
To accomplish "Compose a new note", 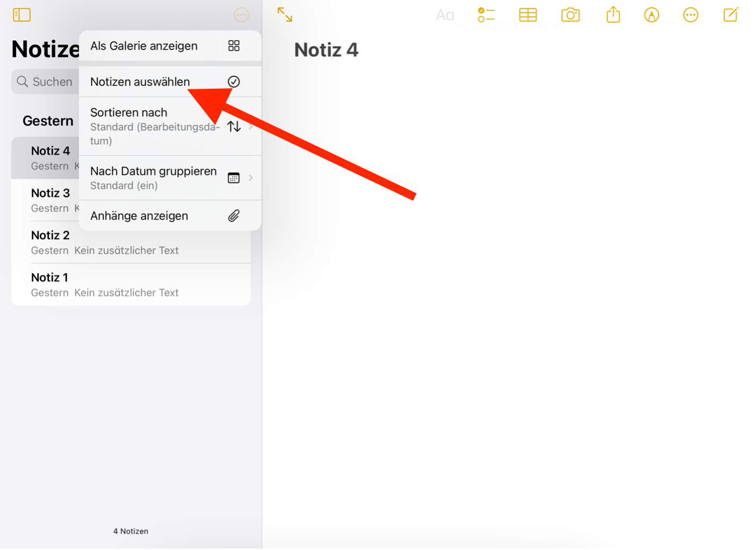I will [730, 15].
